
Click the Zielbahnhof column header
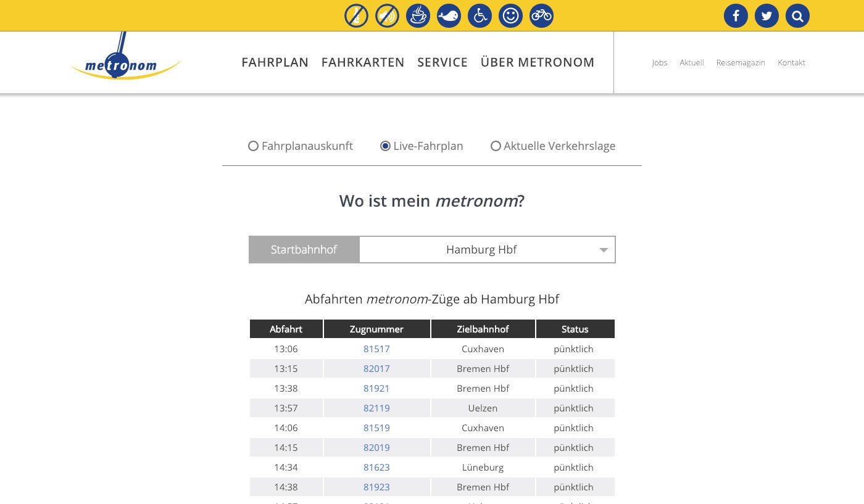tap(483, 329)
